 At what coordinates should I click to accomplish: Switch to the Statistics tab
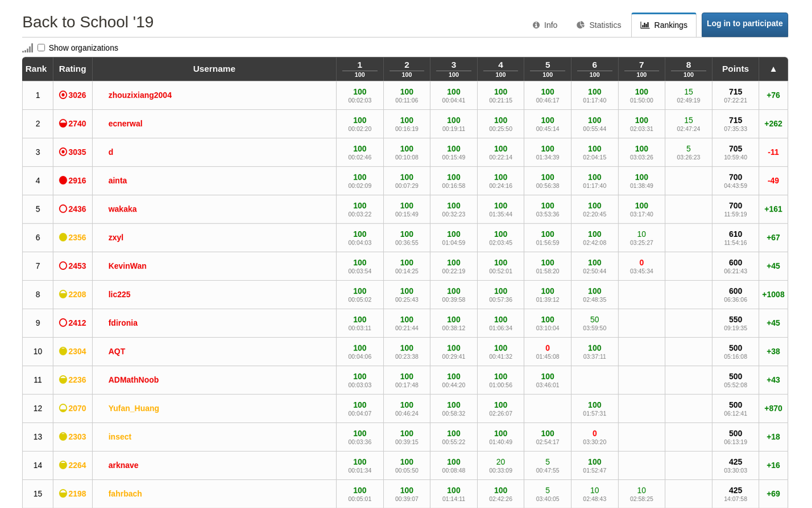[599, 25]
